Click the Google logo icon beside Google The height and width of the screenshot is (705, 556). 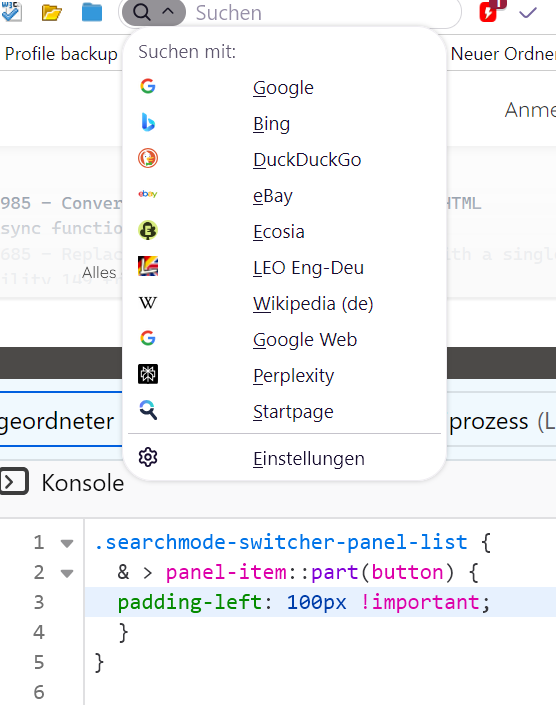pos(148,86)
